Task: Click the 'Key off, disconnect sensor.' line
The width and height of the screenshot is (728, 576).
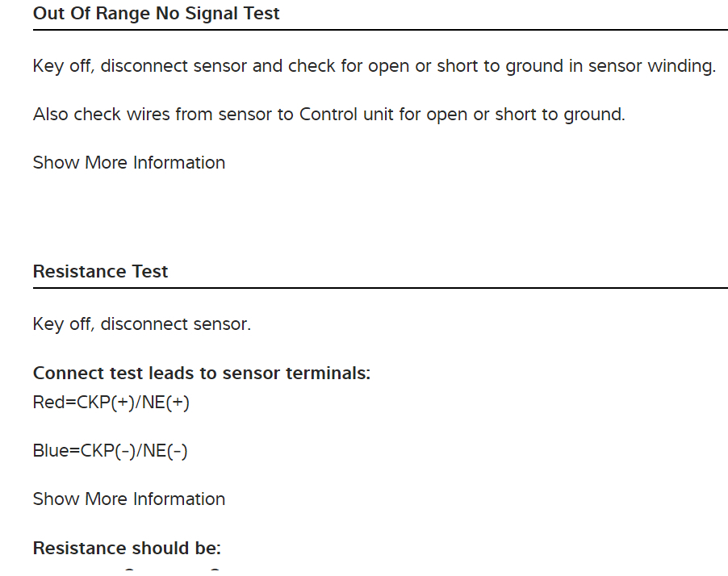Action: [x=142, y=324]
